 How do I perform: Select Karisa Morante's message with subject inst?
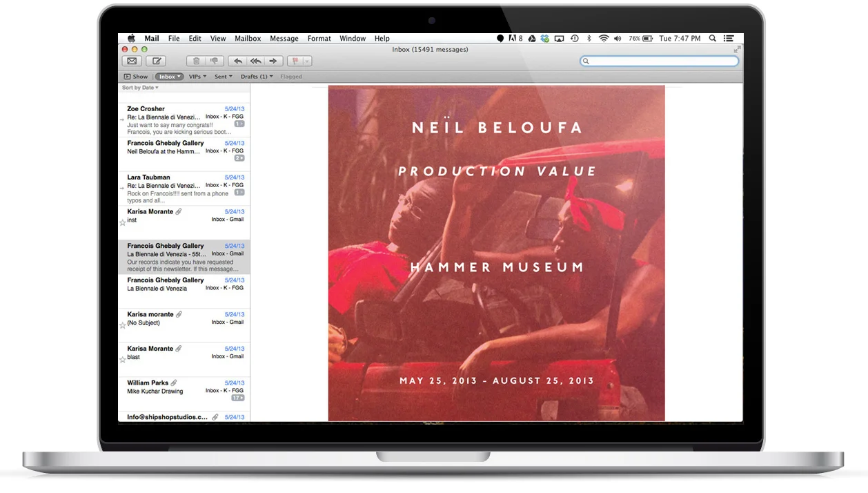tap(184, 223)
